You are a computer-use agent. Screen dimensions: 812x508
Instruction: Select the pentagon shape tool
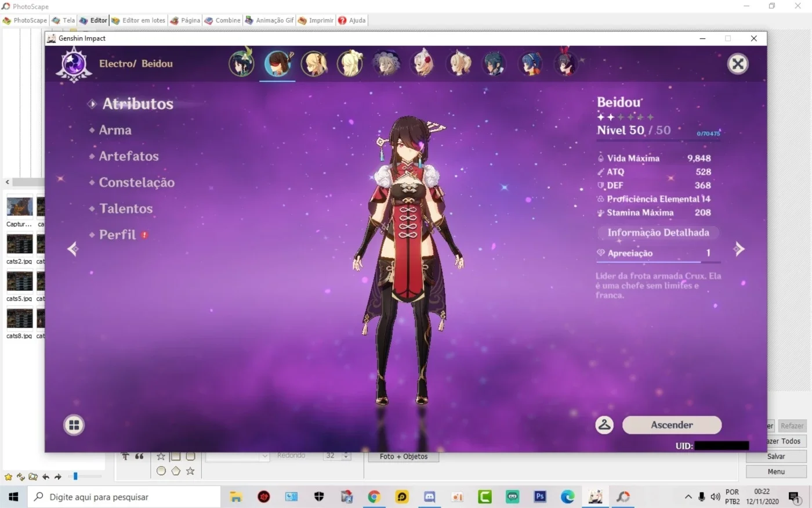(x=176, y=471)
